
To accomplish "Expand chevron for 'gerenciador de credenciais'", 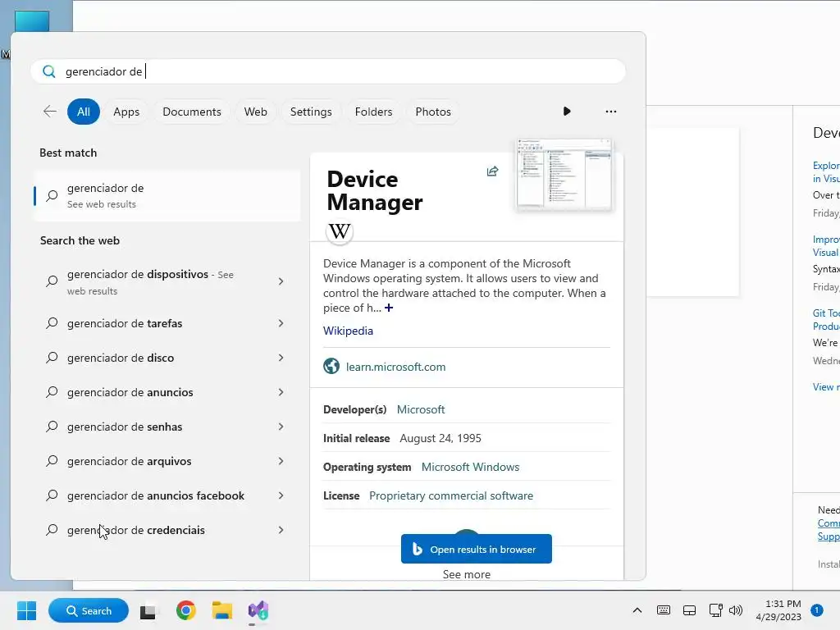I will tap(281, 530).
